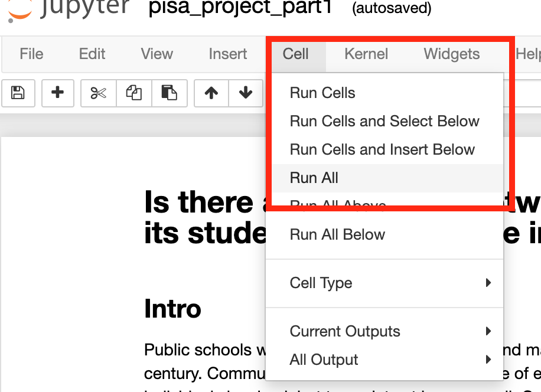Move selected cell down with the down arrow
541x392 pixels.
pyautogui.click(x=246, y=93)
